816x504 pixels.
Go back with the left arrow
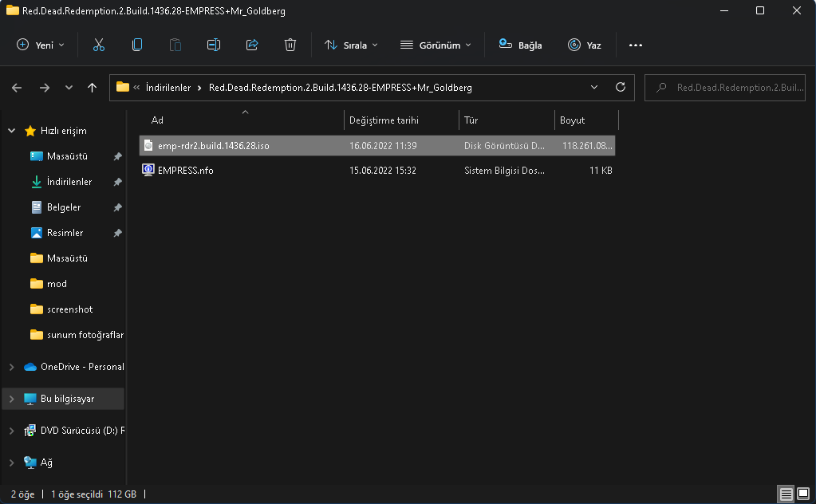(17, 88)
